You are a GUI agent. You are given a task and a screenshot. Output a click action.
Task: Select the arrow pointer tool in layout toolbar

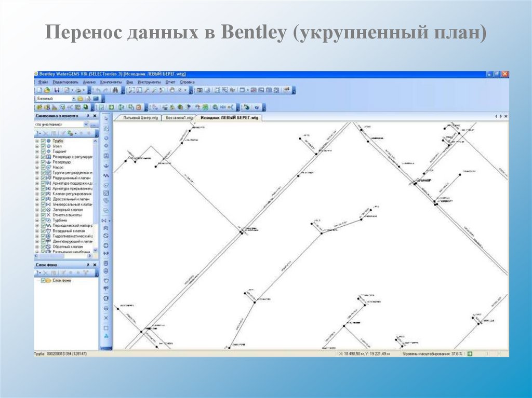106,119
